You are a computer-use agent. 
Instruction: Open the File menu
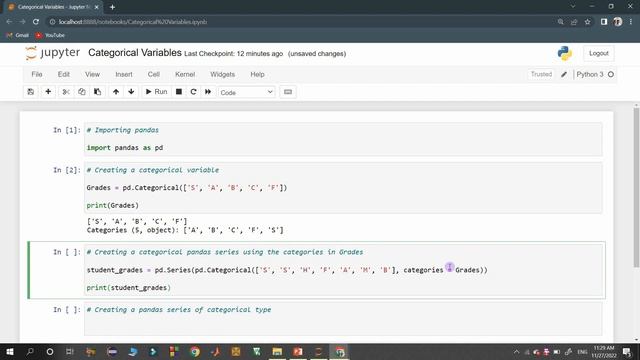37,74
